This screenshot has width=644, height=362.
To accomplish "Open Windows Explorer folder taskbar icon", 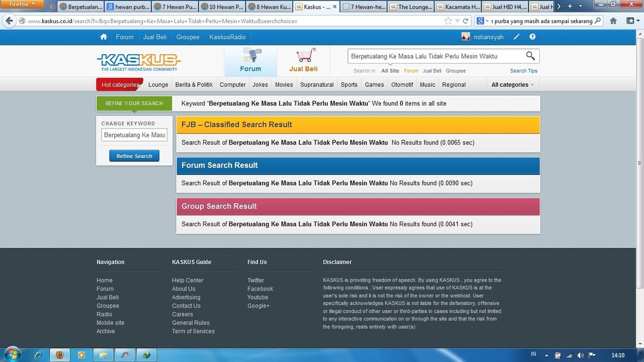I will 103,355.
